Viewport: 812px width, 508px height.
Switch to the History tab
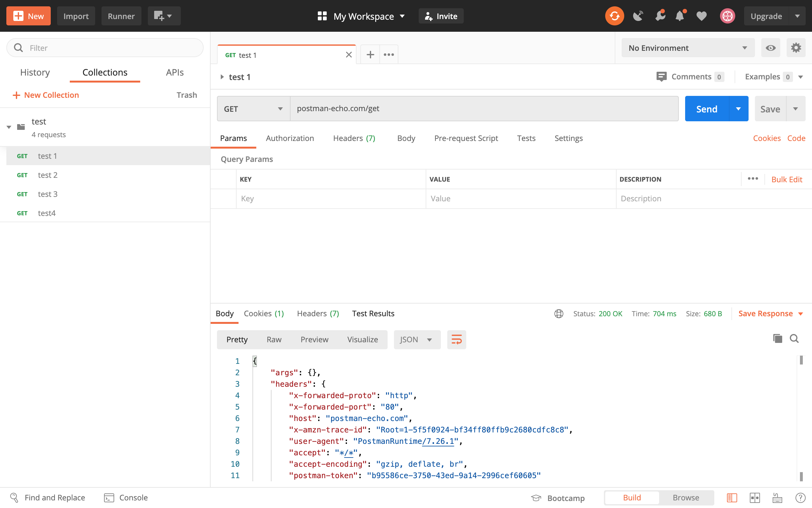35,72
